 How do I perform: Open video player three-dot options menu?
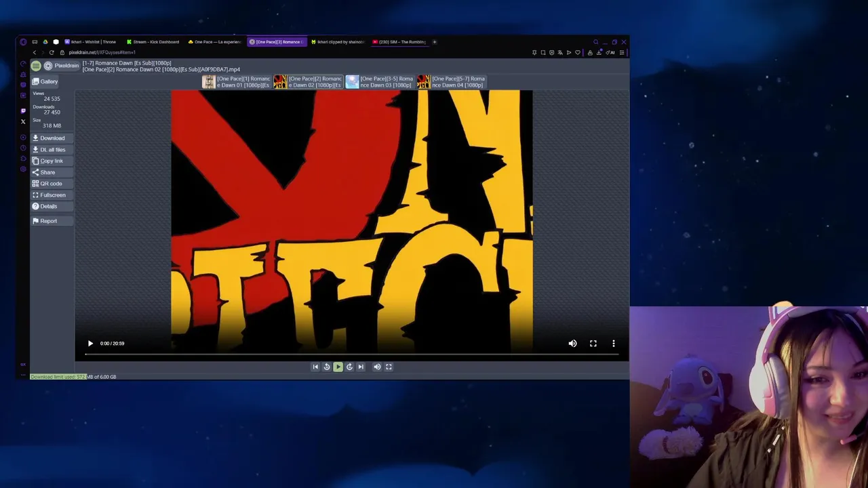tap(614, 344)
